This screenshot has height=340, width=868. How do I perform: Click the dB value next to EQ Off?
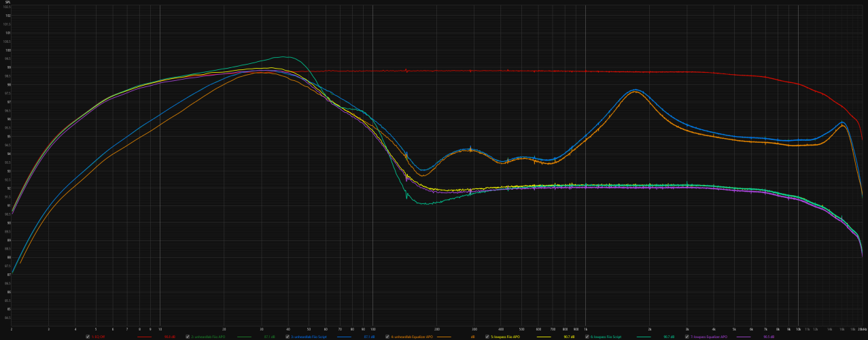pyautogui.click(x=169, y=337)
